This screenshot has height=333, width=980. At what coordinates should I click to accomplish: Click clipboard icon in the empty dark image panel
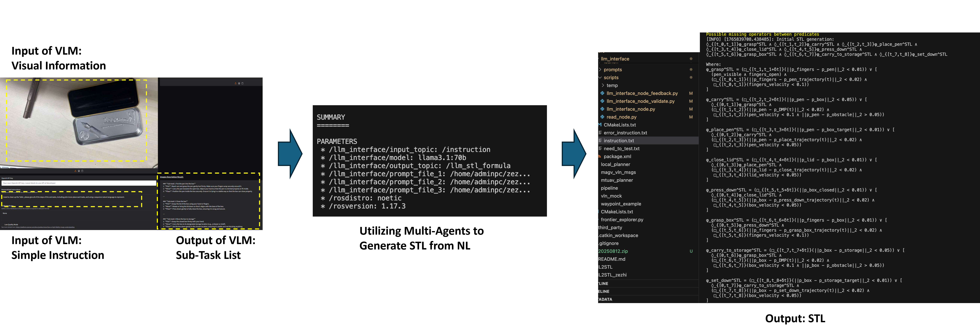(x=242, y=83)
